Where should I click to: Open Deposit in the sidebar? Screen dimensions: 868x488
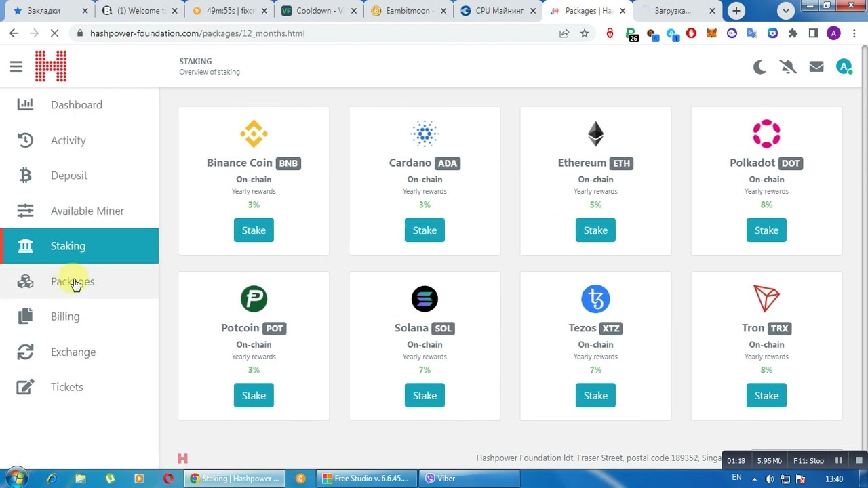pyautogui.click(x=79, y=176)
